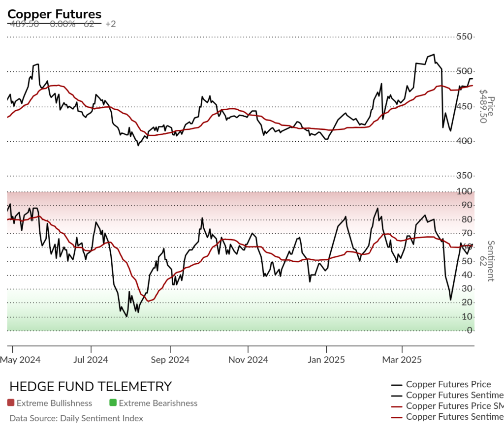This screenshot has height=432, width=504.
Task: Select the Jan 2025 axis marker
Action: 326,360
